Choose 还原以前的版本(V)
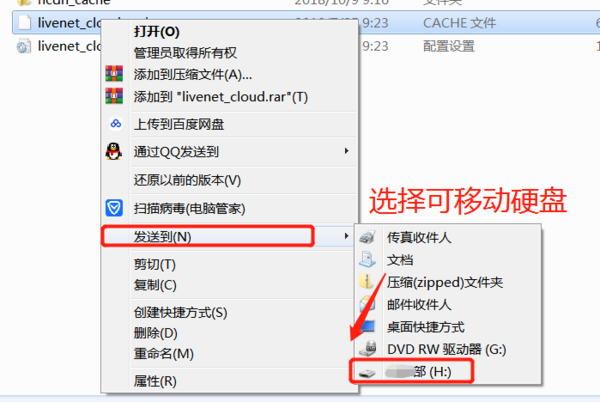This screenshot has height=402, width=600. tap(187, 180)
